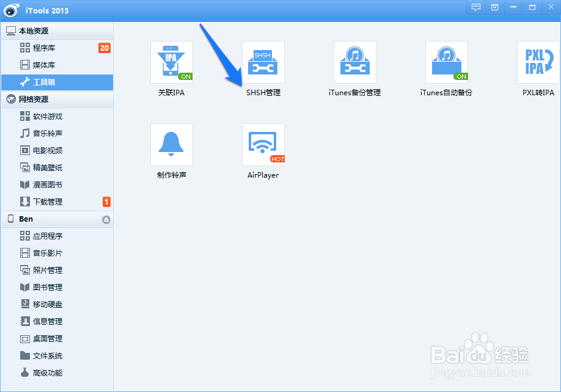Open the feedback chat bubble icon

tap(476, 7)
